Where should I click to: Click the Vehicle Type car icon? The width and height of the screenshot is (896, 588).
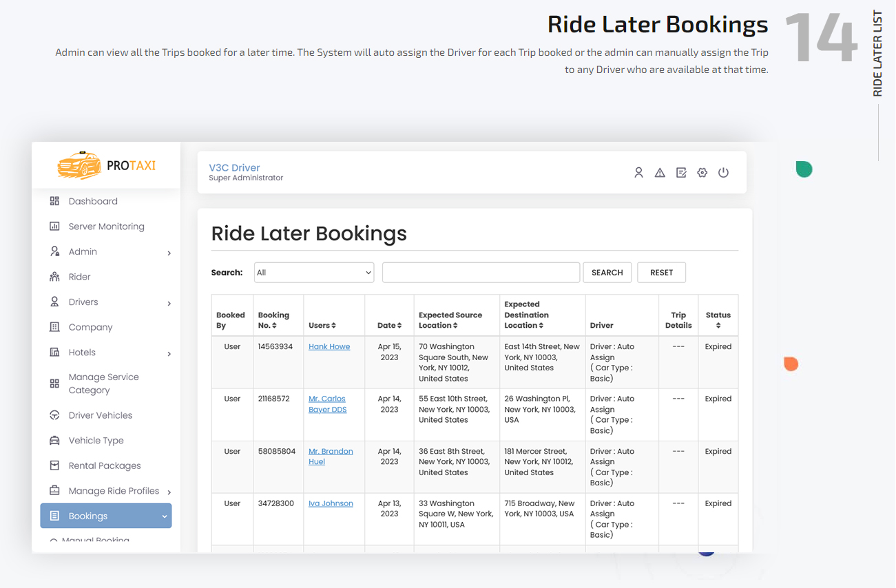(x=54, y=441)
